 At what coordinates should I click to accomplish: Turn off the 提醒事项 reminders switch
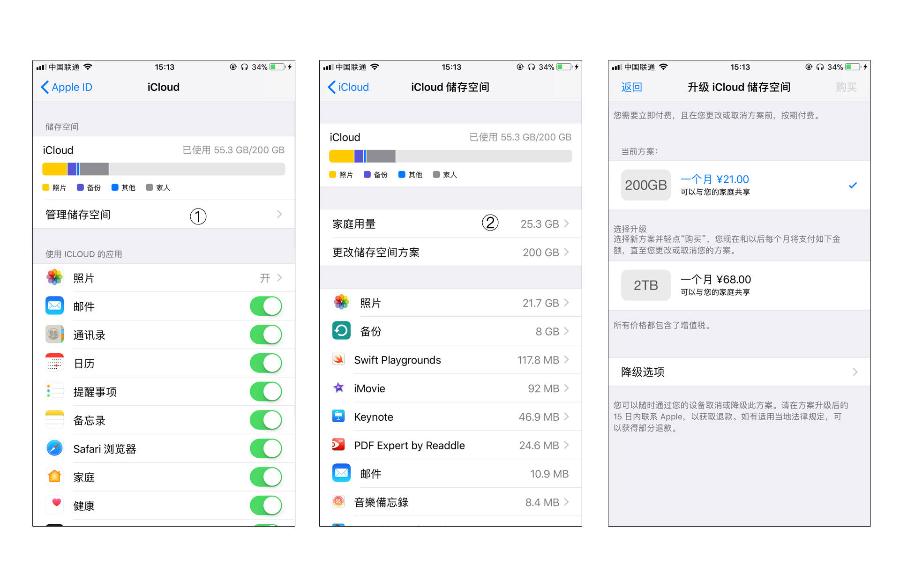tap(266, 392)
